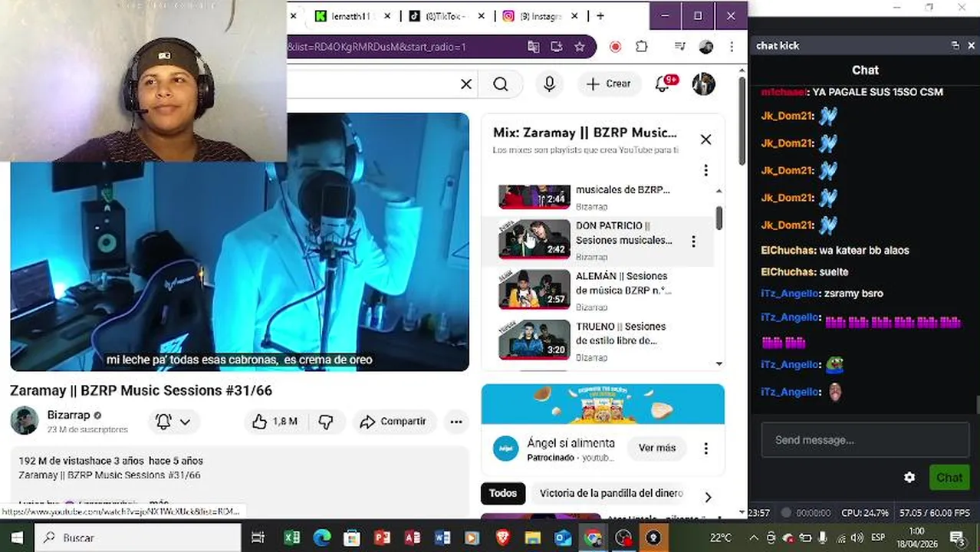Screen dimensions: 980x552
Task: Close the Instagram tab
Action: click(x=575, y=16)
